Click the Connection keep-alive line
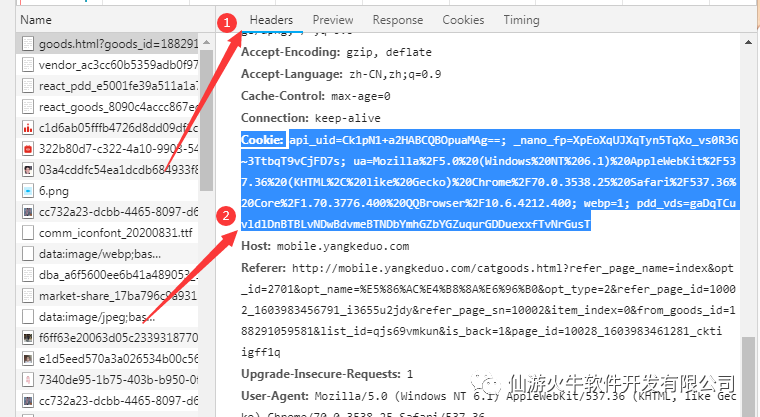The height and width of the screenshot is (417, 760). point(311,118)
